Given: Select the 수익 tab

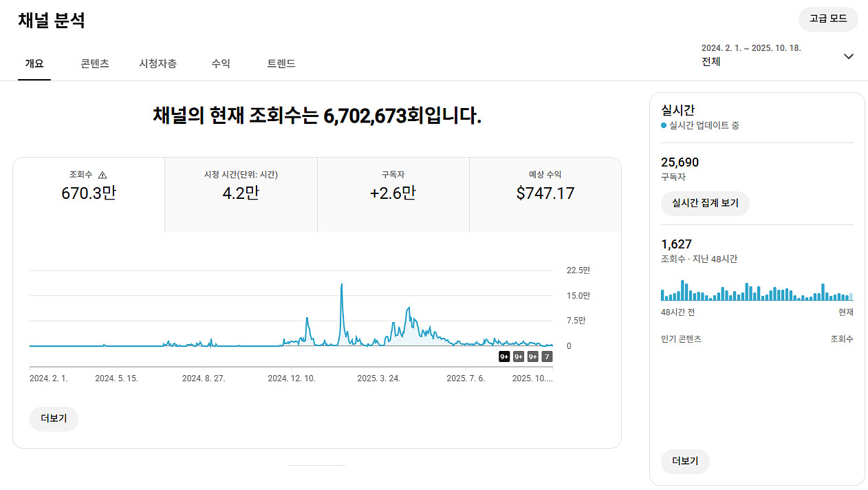Looking at the screenshot, I should 221,63.
